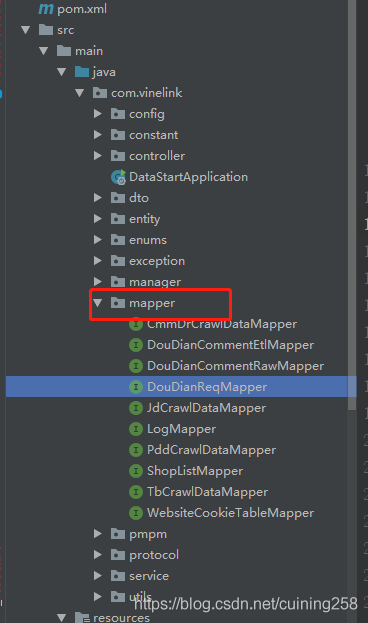This screenshot has height=623, width=368.
Task: Expand the dto package arrow
Action: pyautogui.click(x=98, y=198)
